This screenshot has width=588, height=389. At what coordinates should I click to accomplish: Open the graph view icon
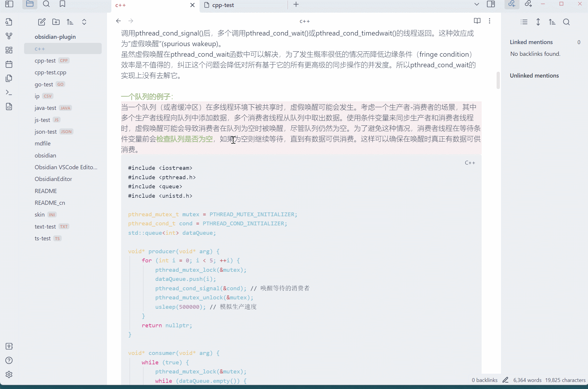click(x=9, y=36)
